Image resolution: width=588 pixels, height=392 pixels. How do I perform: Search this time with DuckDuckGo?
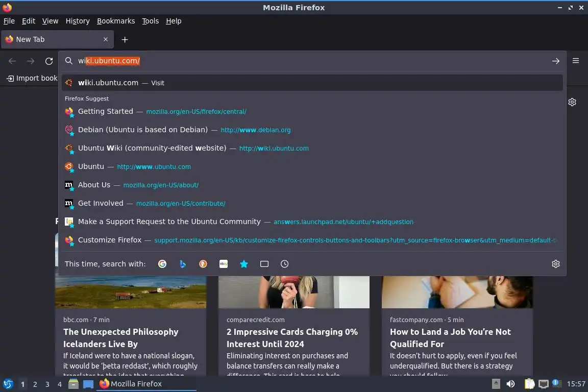pos(203,264)
